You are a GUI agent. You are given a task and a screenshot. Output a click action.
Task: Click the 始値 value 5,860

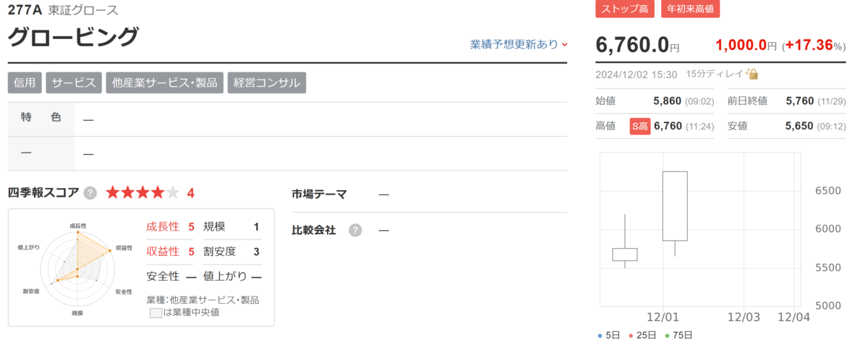tap(667, 102)
